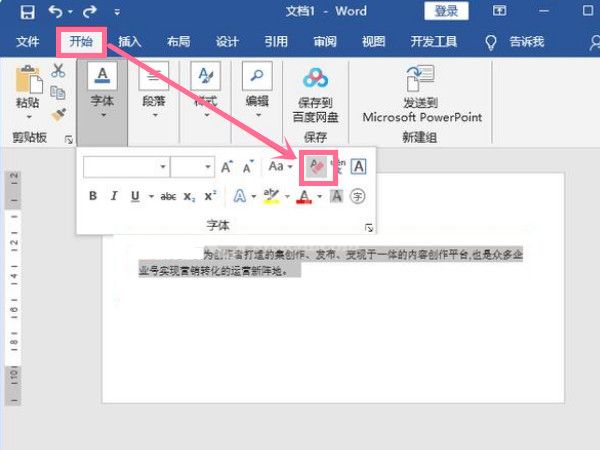Toggle Italic formatting
This screenshot has width=600, height=450.
coord(114,196)
